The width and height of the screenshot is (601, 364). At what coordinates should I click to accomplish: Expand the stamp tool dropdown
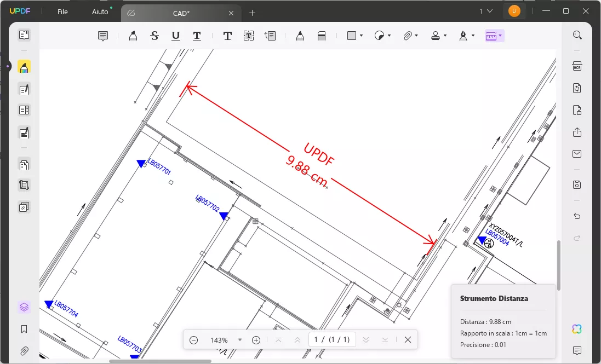[445, 36]
